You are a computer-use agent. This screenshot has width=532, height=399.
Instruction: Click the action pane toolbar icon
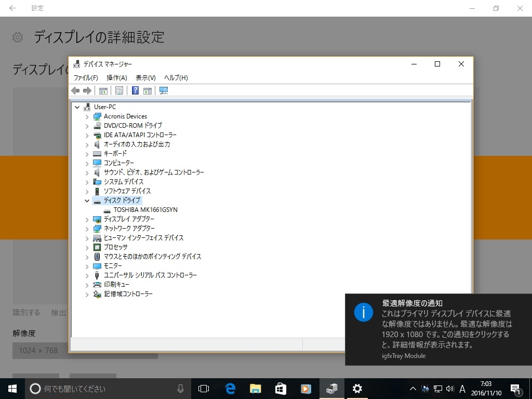(147, 90)
